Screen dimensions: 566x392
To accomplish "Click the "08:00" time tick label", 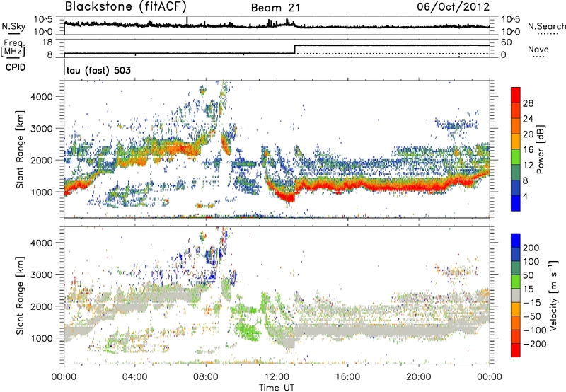I will pyautogui.click(x=206, y=377).
